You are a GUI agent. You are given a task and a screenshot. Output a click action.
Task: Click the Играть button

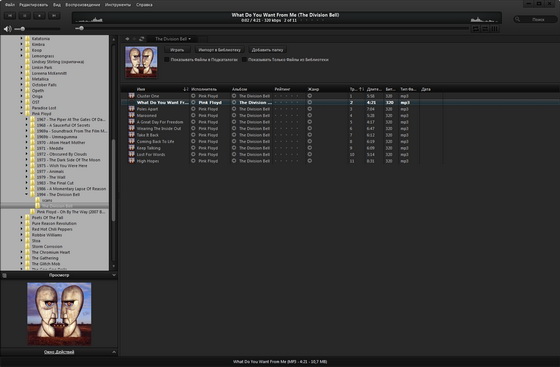tap(177, 50)
